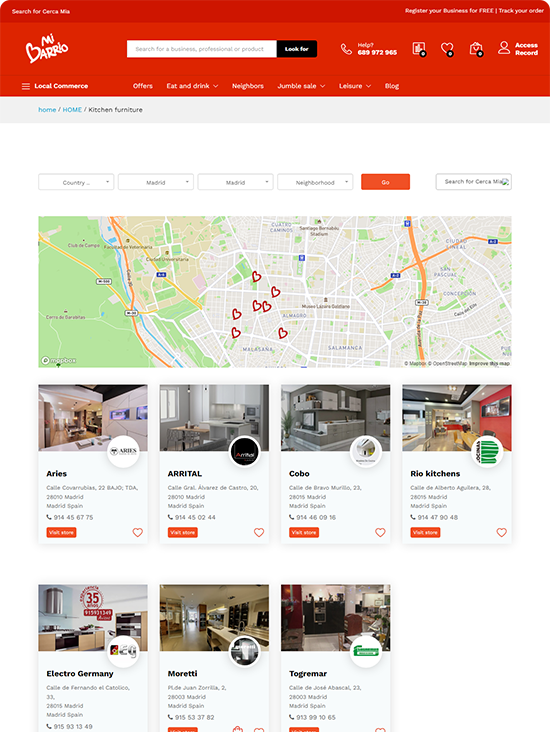This screenshot has width=550, height=732.
Task: Click help phone number 689 972 965
Action: click(x=377, y=53)
